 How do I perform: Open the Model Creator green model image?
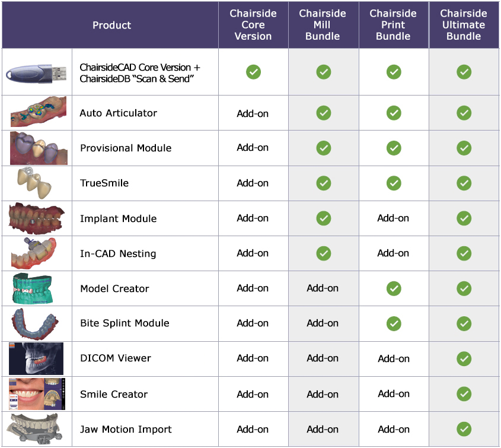32,288
